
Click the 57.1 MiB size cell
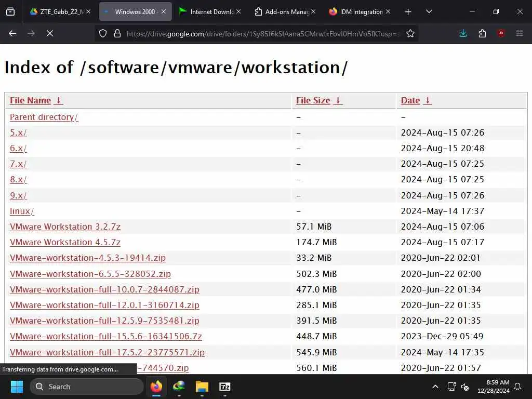click(x=314, y=227)
